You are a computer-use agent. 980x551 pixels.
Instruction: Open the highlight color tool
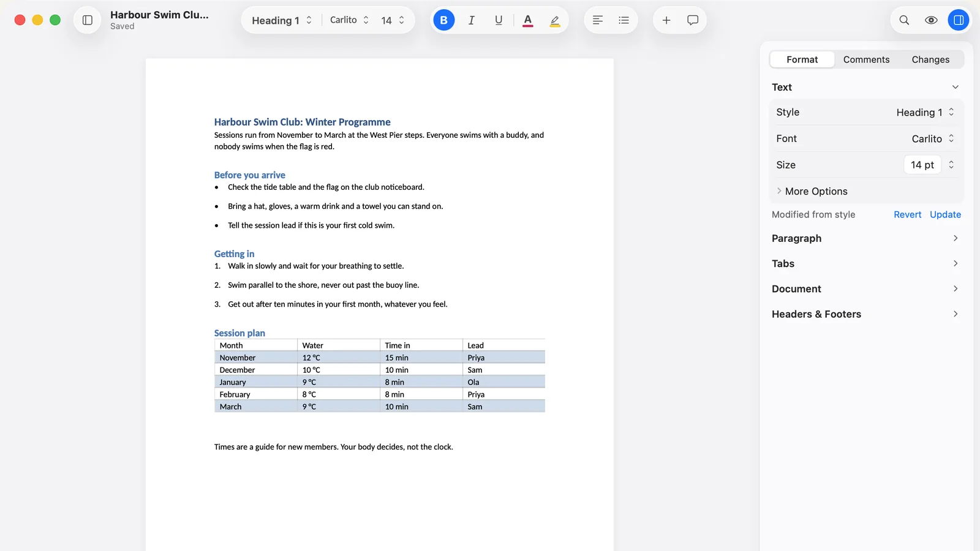555,20
